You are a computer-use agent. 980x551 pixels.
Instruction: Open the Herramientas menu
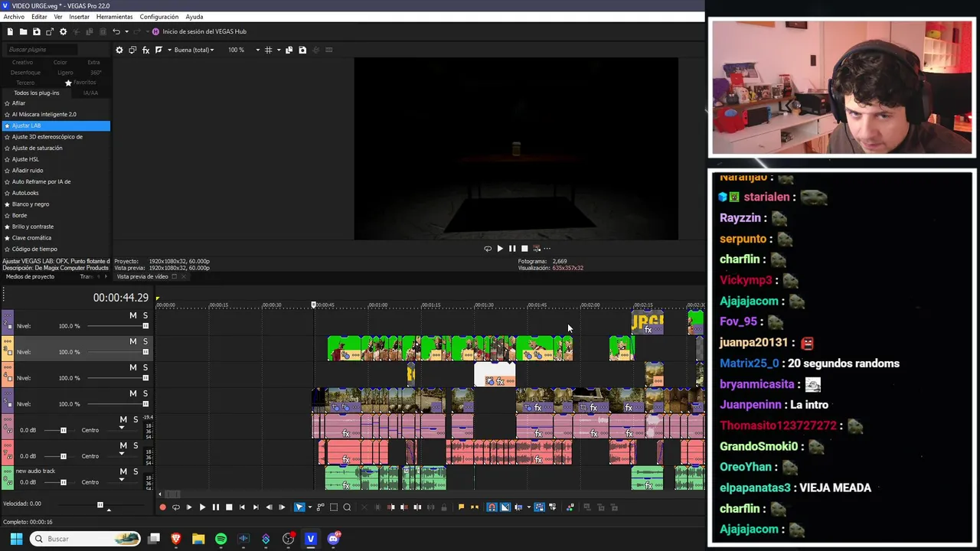[114, 17]
